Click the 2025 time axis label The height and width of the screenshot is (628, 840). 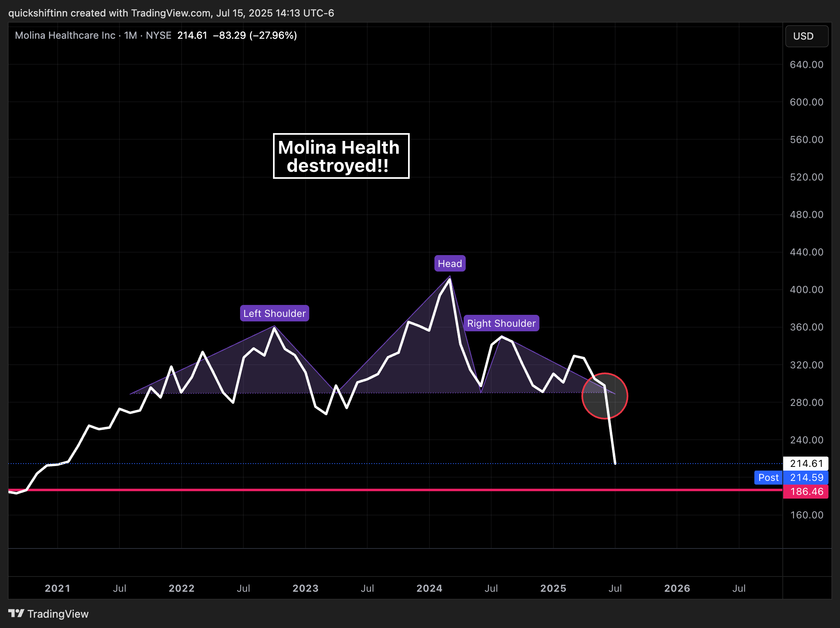[x=553, y=588]
